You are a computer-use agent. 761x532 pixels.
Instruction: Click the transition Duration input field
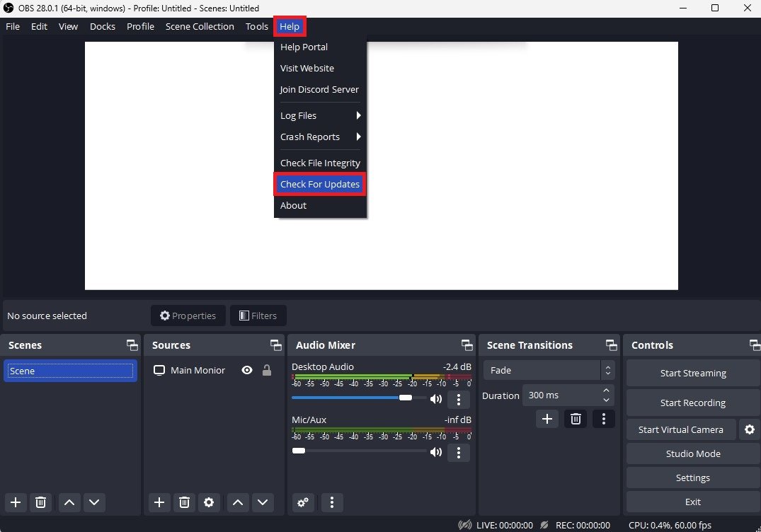pos(561,395)
